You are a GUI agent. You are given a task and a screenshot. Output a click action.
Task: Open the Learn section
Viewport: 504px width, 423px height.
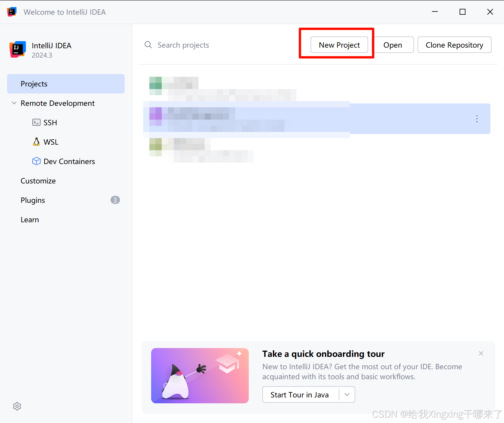click(30, 220)
